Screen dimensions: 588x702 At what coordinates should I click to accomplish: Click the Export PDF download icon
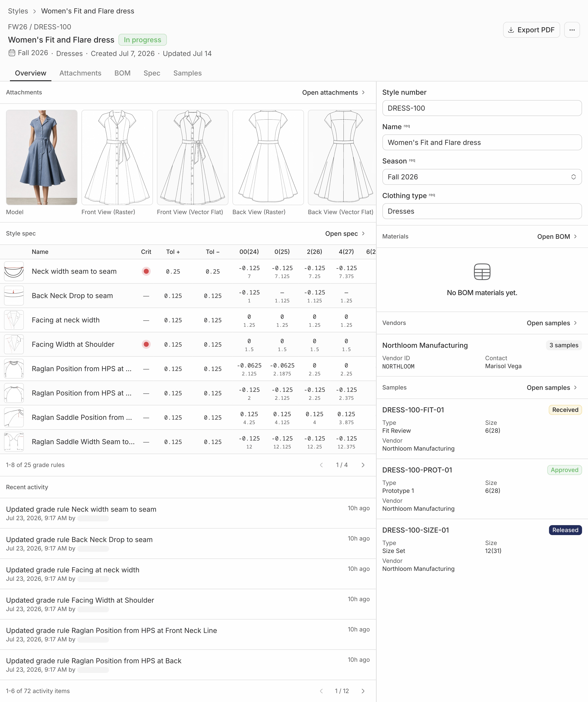pos(511,30)
